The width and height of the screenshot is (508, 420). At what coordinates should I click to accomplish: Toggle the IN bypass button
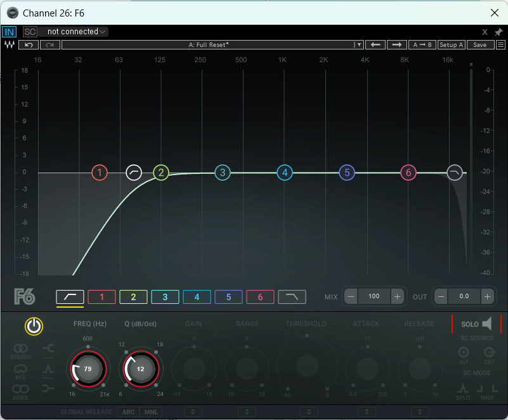point(10,32)
